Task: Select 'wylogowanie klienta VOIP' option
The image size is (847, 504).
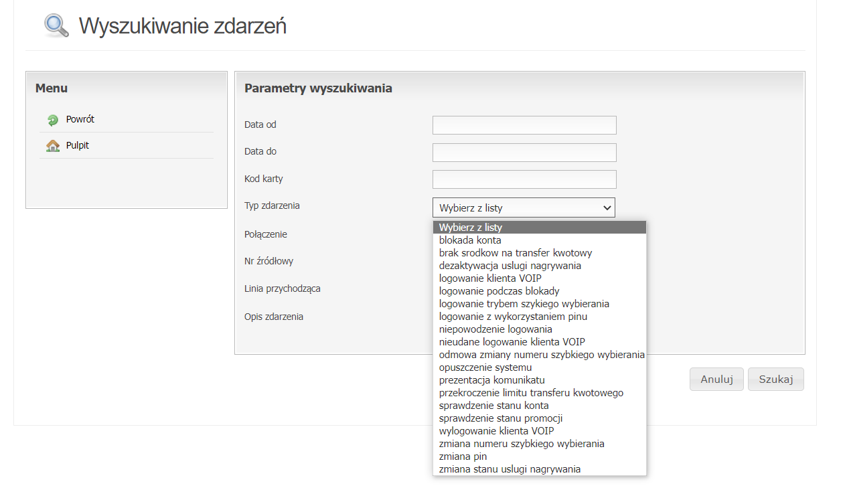Action: pyautogui.click(x=540, y=431)
